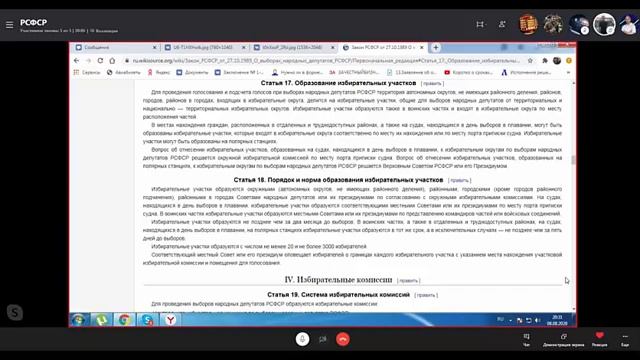Open the Яндекс bookmark
The image size is (640, 360).
158,72
